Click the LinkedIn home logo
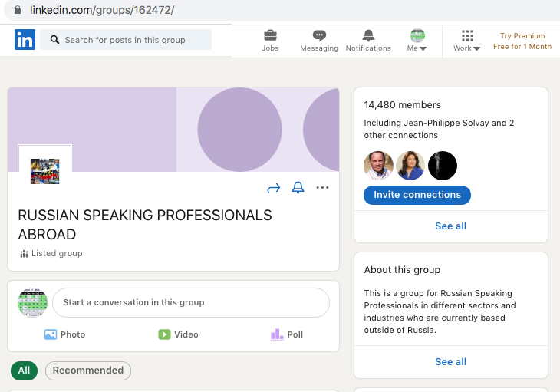This screenshot has height=392, width=560. (25, 40)
